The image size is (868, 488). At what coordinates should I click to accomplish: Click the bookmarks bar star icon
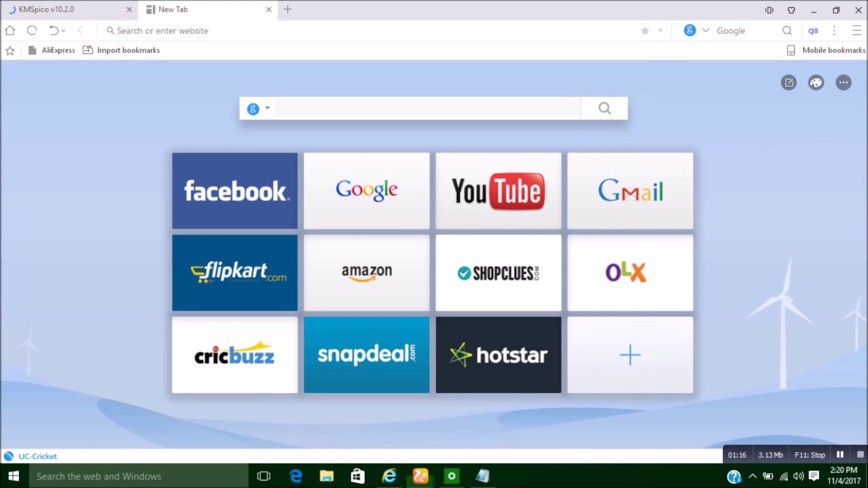pos(9,50)
